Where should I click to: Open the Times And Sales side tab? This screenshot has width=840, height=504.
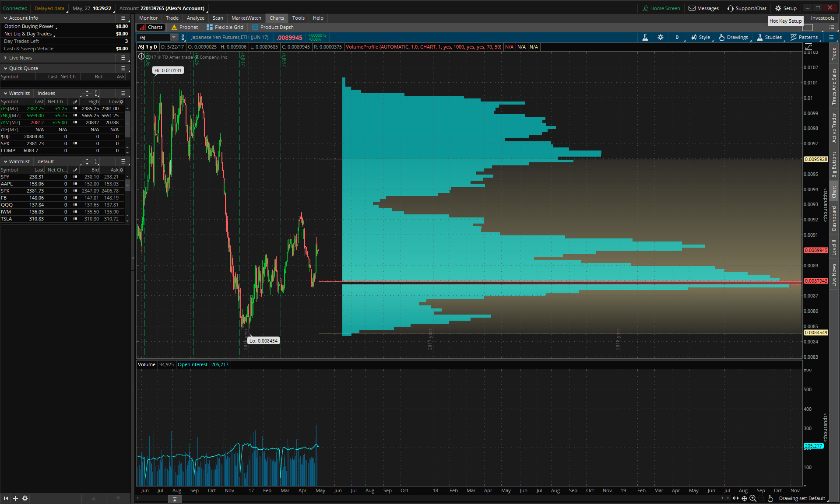834,87
